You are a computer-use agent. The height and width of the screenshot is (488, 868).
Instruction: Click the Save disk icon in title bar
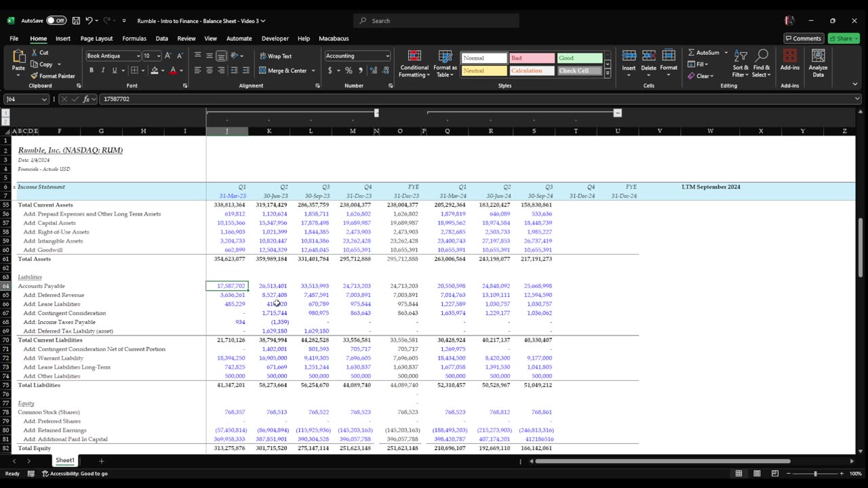coord(76,21)
